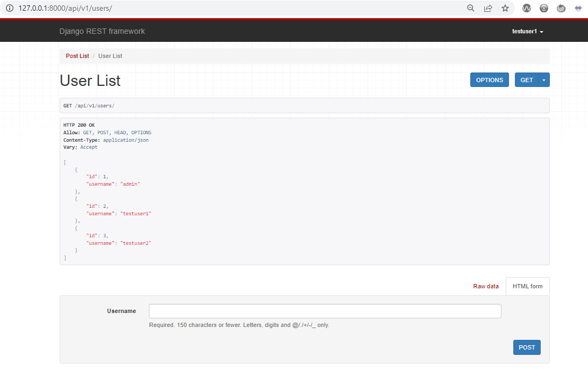Image resolution: width=588 pixels, height=371 pixels.
Task: Bookmark this page with the star icon
Action: coord(505,8)
